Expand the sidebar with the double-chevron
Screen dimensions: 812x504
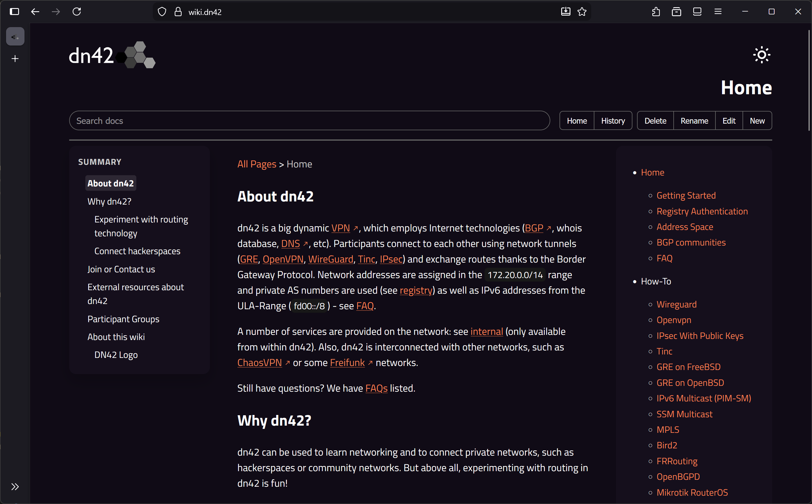tap(15, 487)
